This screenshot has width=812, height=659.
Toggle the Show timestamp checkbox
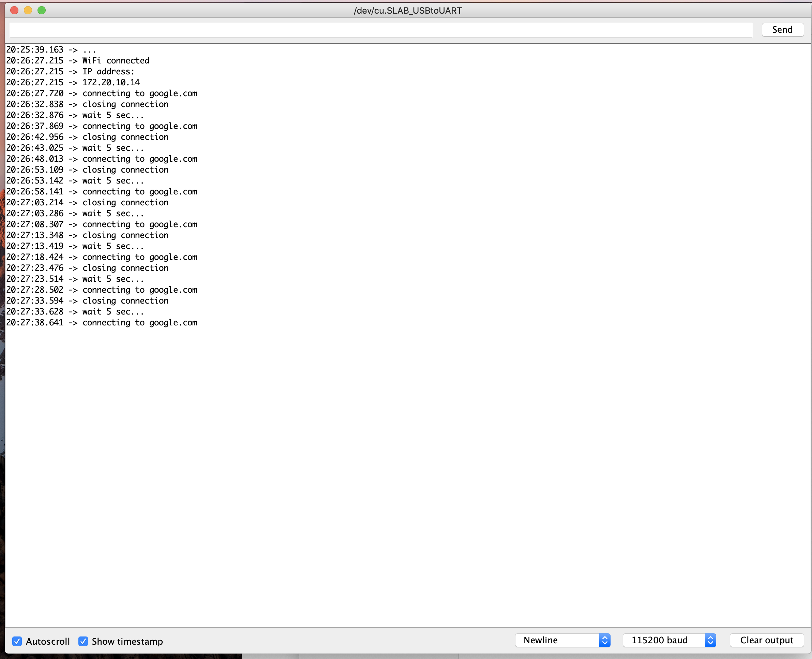pos(83,641)
